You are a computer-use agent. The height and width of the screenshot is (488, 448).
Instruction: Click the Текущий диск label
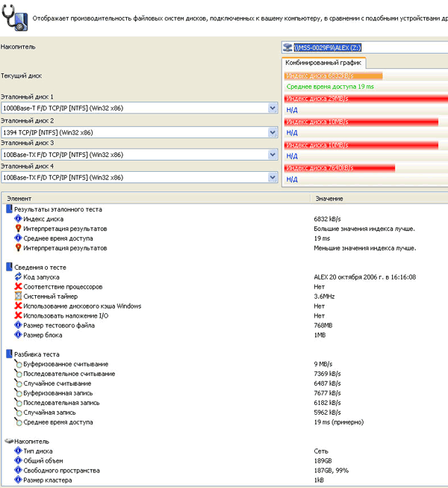(21, 75)
